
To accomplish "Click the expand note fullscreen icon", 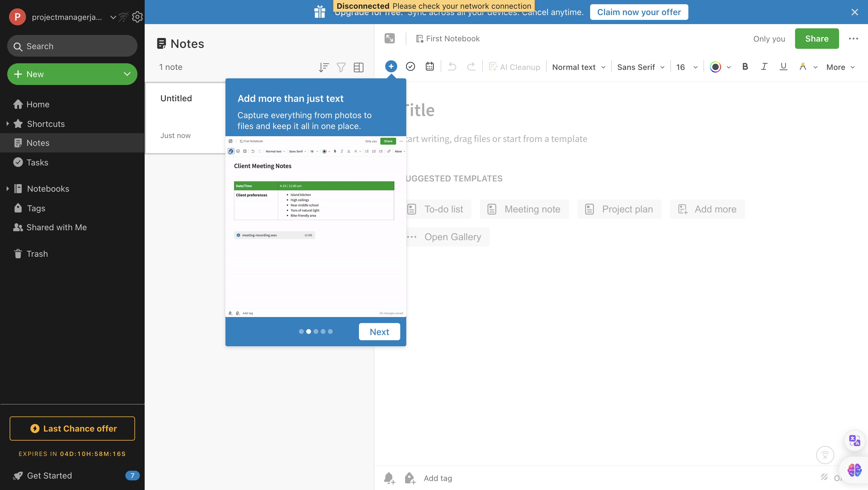I will [389, 38].
